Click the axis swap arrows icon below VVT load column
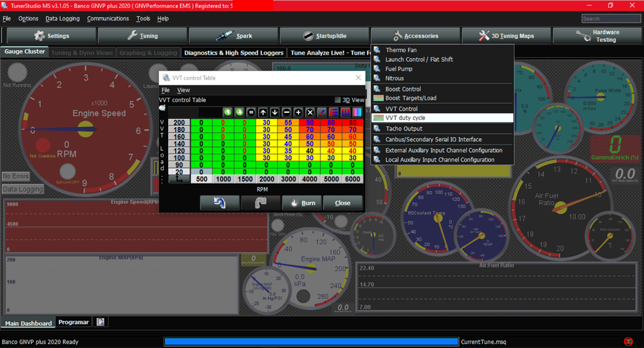Viewport: 644px width, 348px height. point(178,179)
